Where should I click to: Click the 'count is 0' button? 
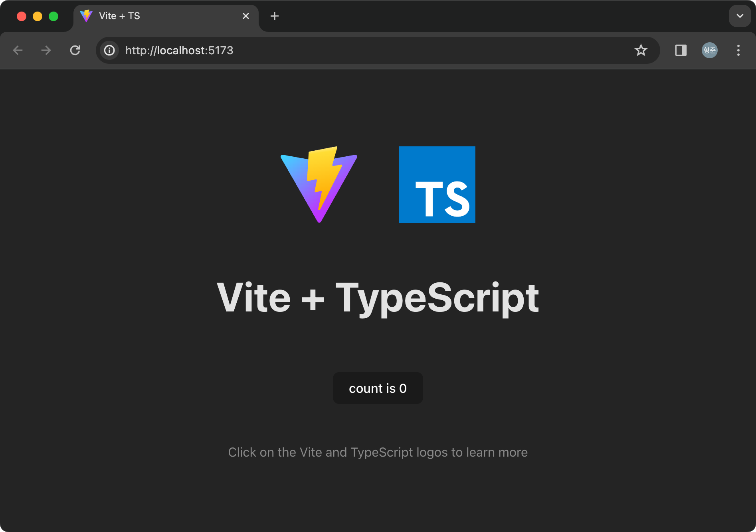click(378, 388)
